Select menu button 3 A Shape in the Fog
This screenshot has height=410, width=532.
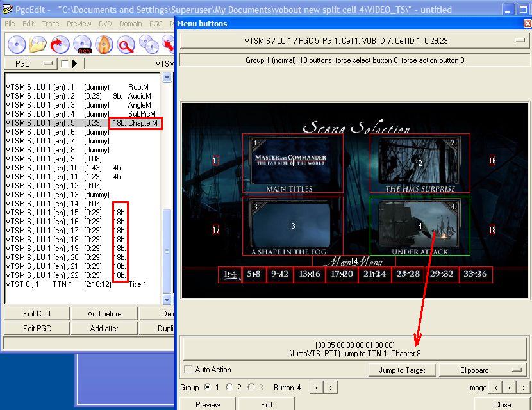[x=293, y=226]
